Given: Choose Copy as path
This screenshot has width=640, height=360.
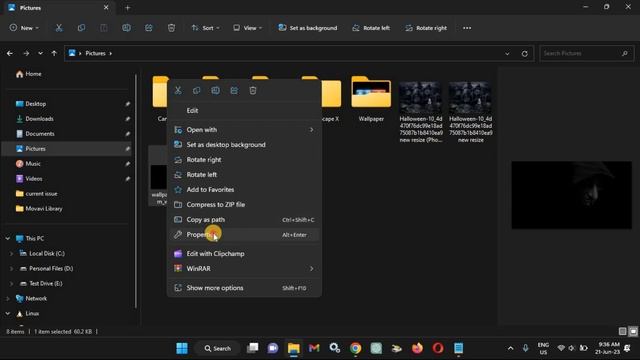Looking at the screenshot, I should click(244, 220).
